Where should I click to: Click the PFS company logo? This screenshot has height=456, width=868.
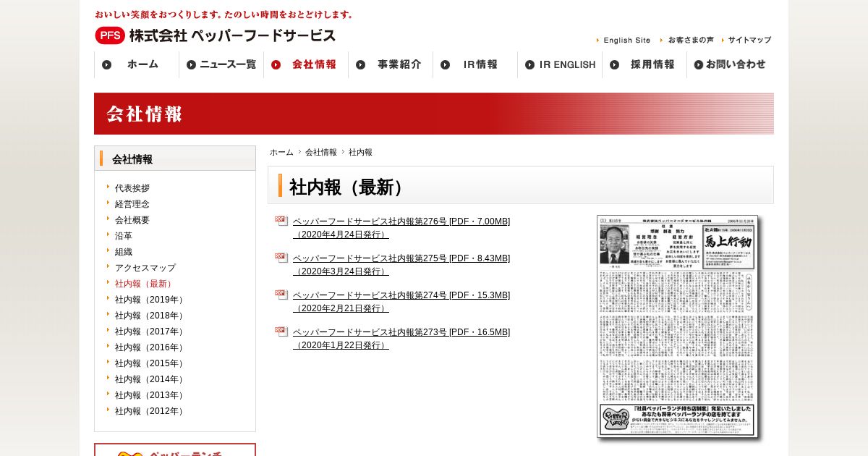[215, 35]
